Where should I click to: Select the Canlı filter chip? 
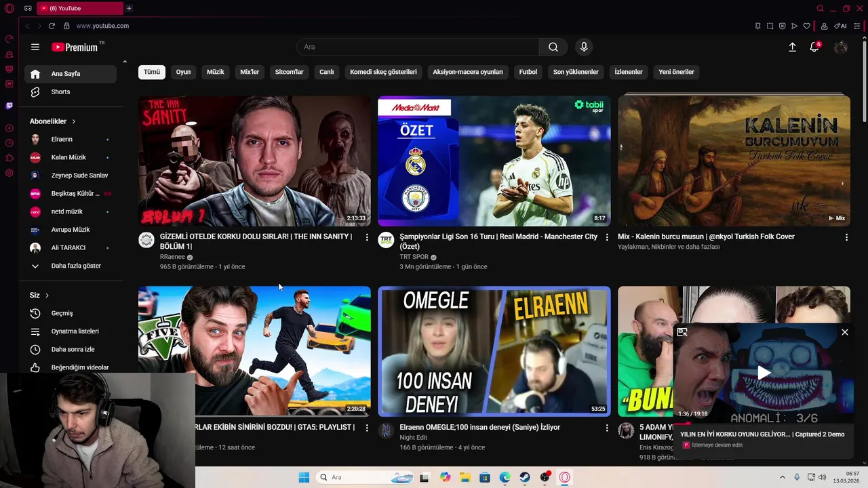(327, 72)
